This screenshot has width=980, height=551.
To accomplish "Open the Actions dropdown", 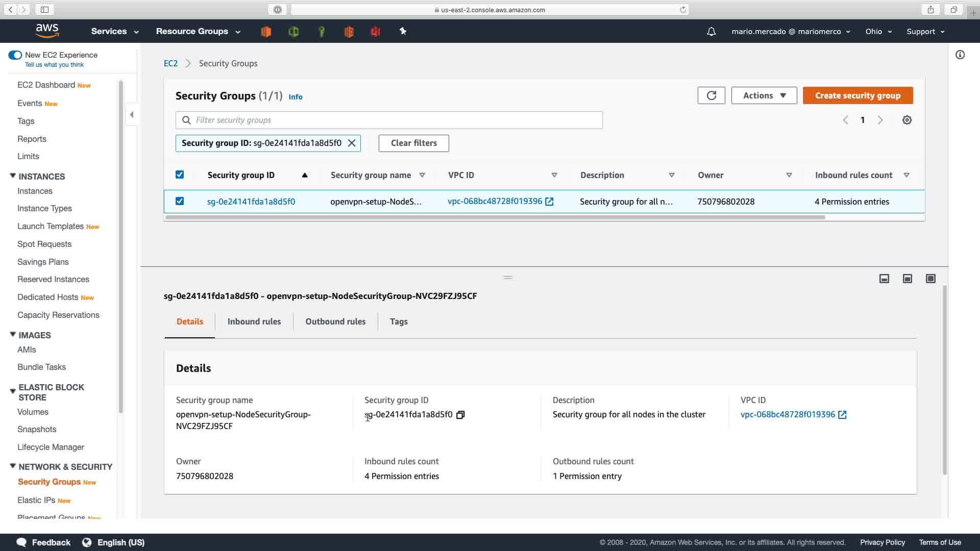I will click(x=764, y=95).
